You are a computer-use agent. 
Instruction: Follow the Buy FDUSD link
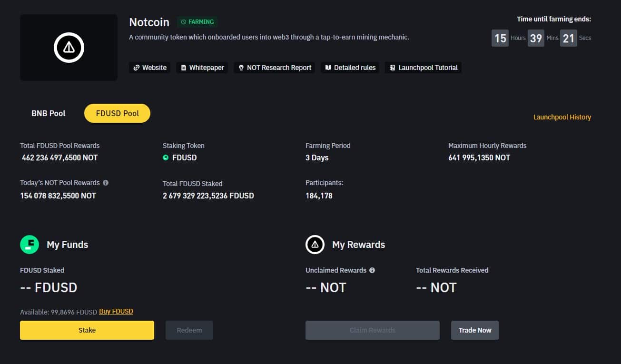(116, 312)
